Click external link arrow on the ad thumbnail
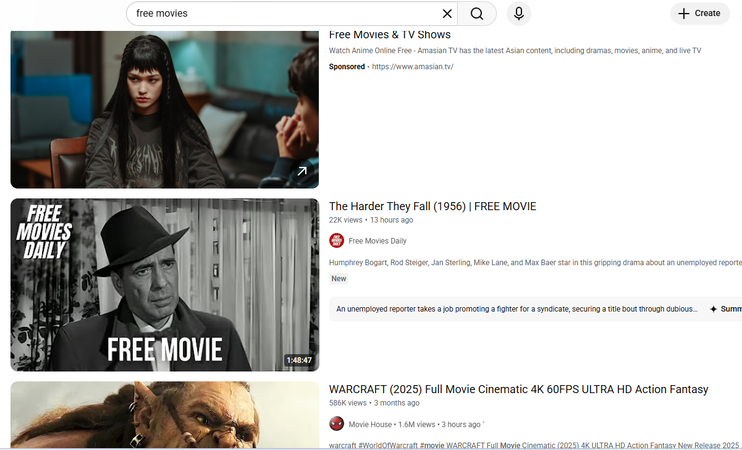 tap(302, 171)
